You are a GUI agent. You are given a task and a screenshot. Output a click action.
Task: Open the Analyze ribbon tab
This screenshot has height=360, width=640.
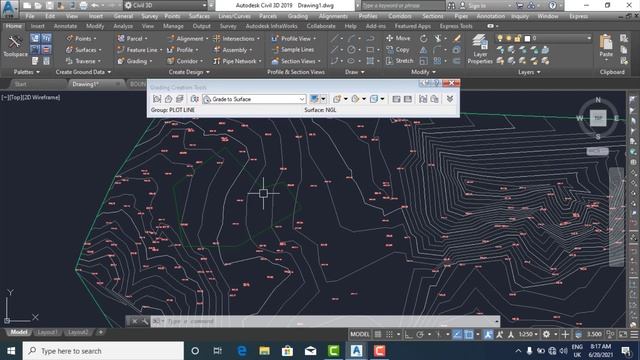[123, 26]
